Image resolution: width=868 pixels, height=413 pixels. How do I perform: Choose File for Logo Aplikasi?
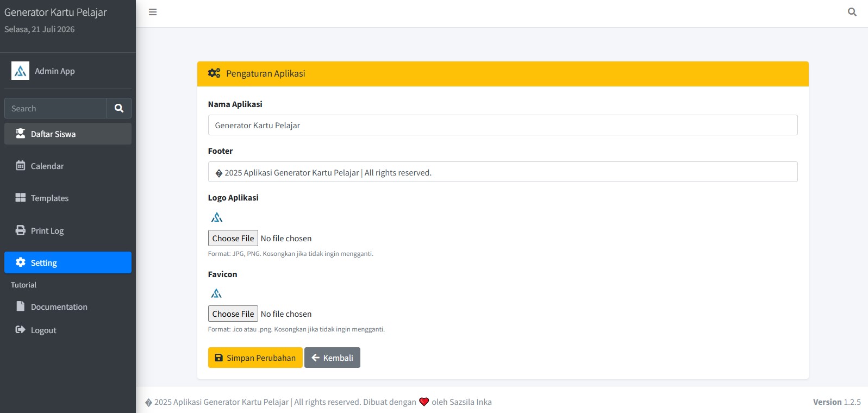pyautogui.click(x=233, y=238)
